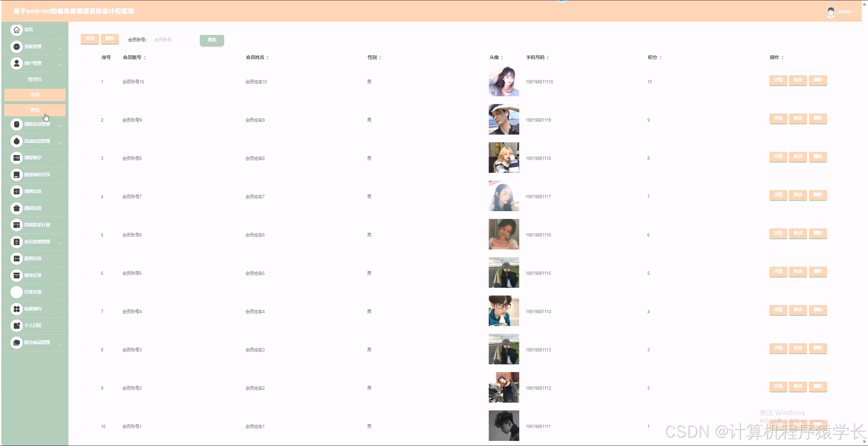Select the 管理员 submenu item
The width and height of the screenshot is (868, 446).
(35, 79)
